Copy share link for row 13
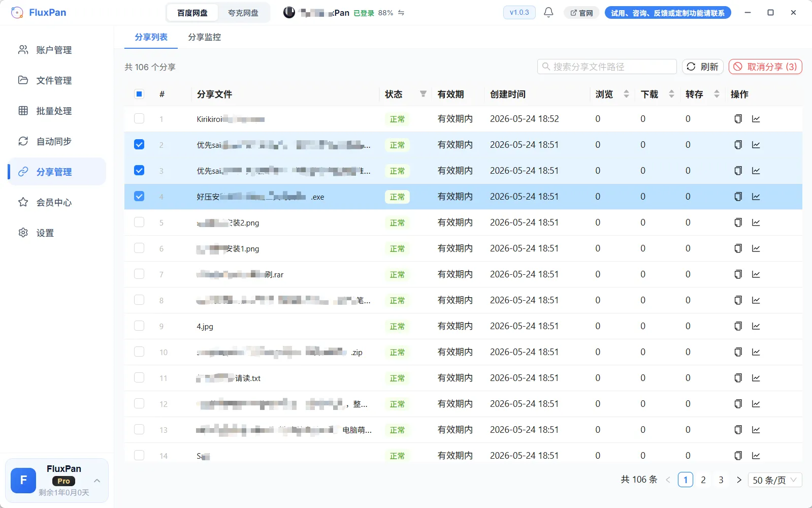This screenshot has height=508, width=812. [738, 430]
